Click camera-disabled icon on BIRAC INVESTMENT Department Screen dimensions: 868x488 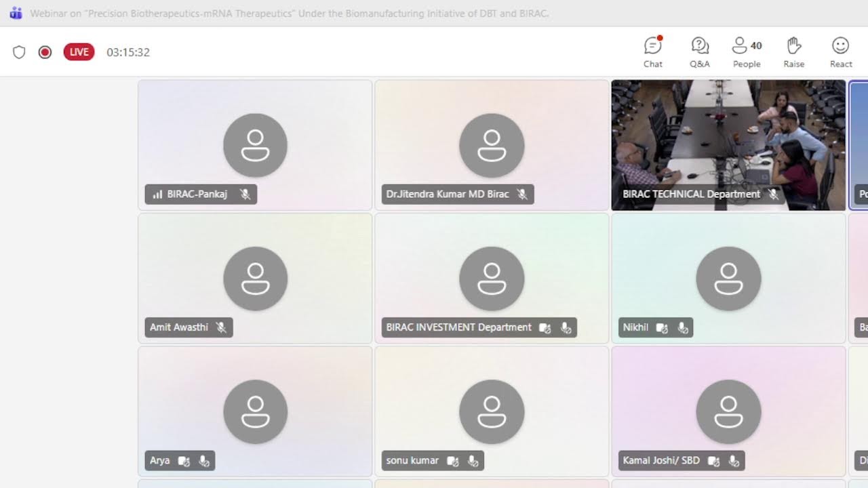click(x=545, y=328)
